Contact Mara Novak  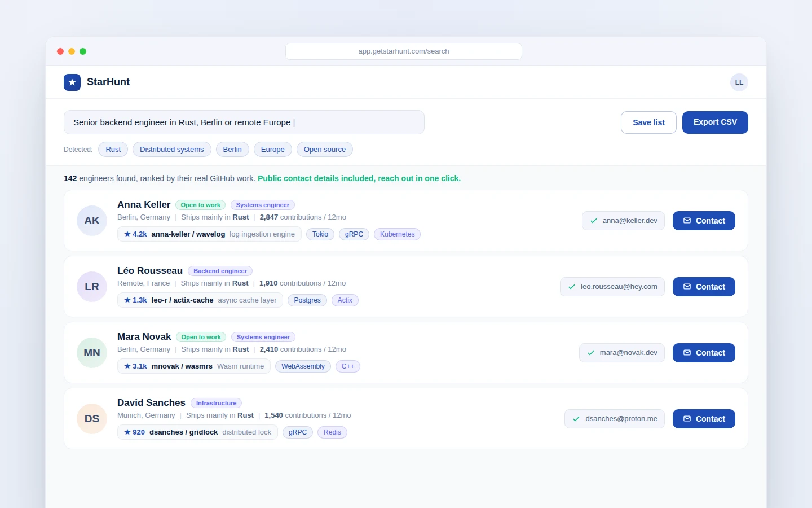coord(704,353)
